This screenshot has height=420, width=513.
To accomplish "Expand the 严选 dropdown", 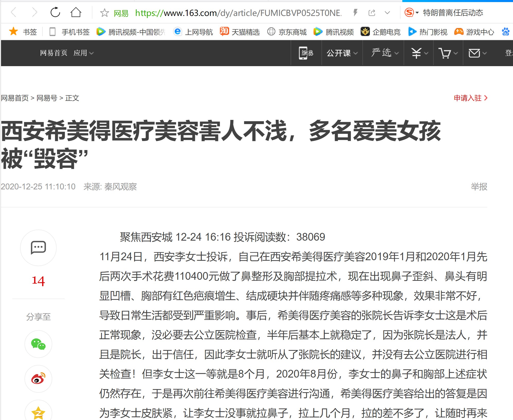I will click(x=385, y=53).
